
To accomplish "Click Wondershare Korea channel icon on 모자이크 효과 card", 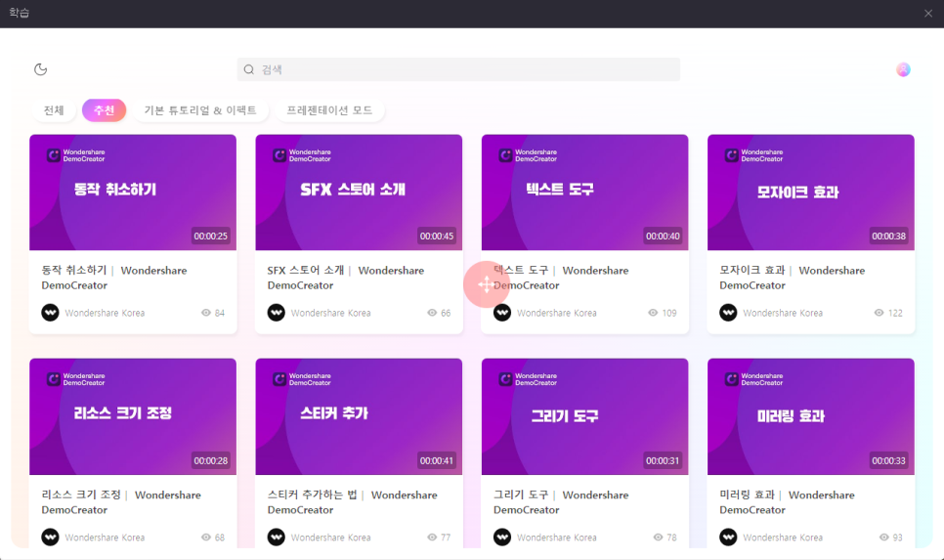I will [728, 313].
